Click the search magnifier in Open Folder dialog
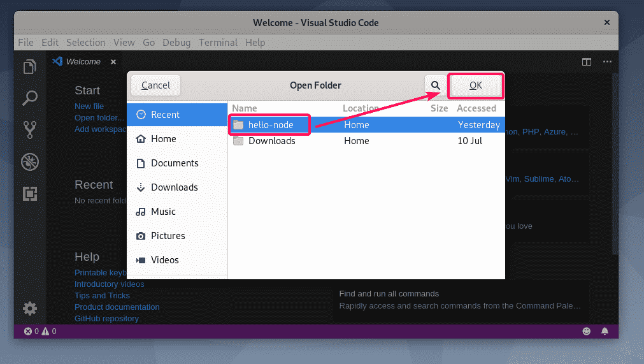644x364 pixels. point(436,85)
